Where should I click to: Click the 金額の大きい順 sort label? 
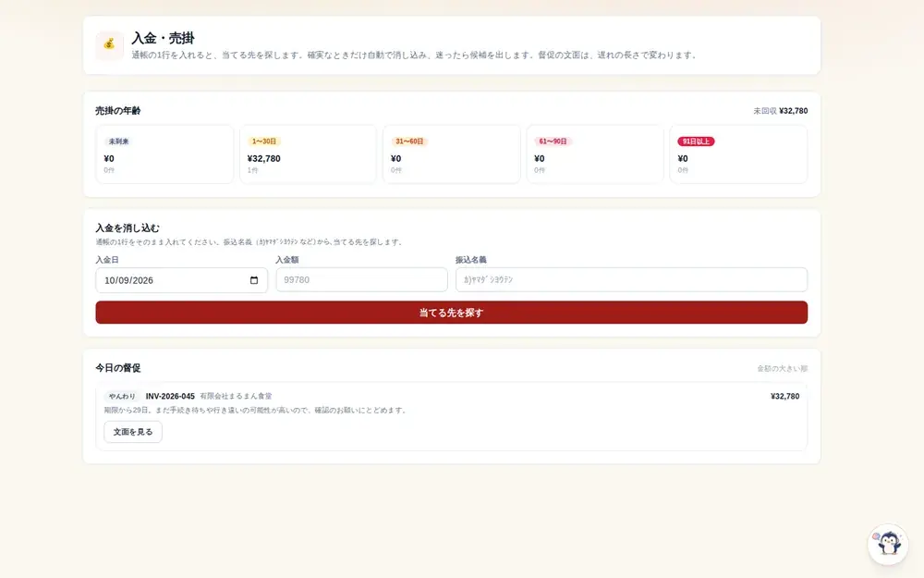coord(782,369)
